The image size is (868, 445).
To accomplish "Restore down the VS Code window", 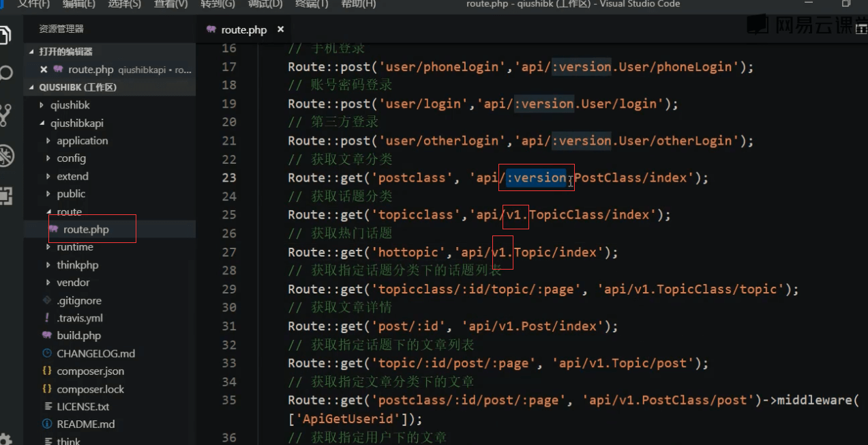I will click(x=846, y=4).
